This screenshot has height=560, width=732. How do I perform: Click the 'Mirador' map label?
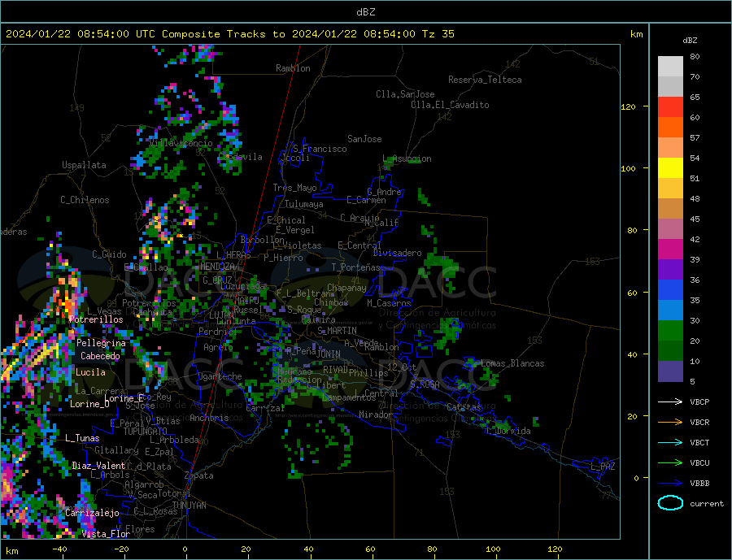coord(376,415)
